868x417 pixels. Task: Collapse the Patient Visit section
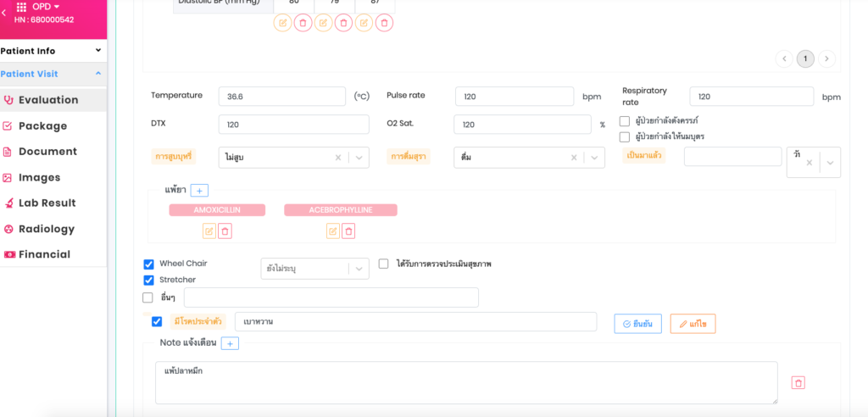point(98,74)
